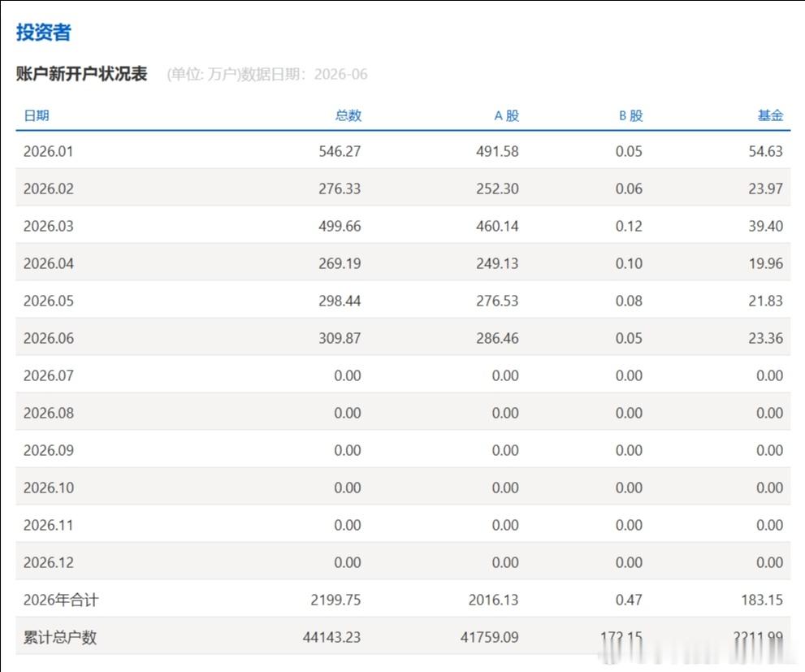Viewport: 805px width, 672px height.
Task: Select the 2026.02 date cell
Action: pos(48,189)
